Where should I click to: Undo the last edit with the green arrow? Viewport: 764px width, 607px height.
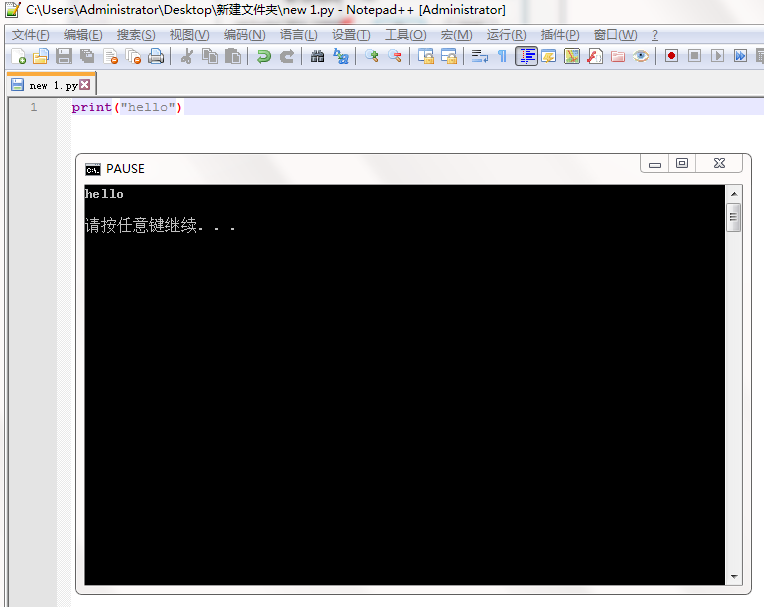264,57
